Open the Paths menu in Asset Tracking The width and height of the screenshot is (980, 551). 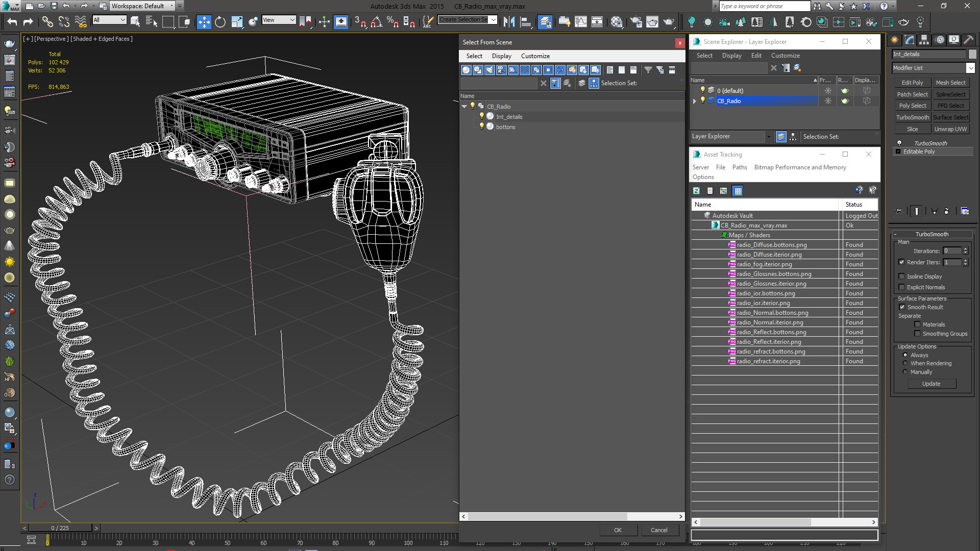[x=739, y=167]
